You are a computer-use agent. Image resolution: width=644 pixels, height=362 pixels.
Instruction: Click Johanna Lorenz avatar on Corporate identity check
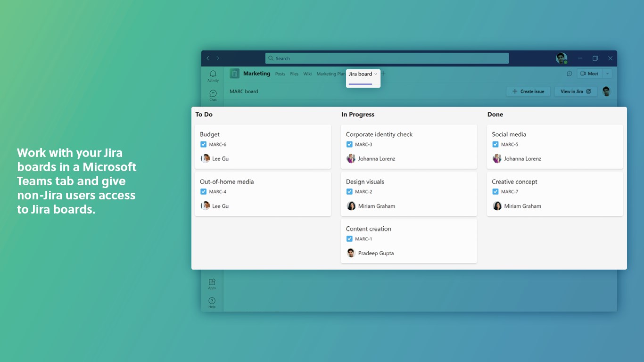click(351, 159)
